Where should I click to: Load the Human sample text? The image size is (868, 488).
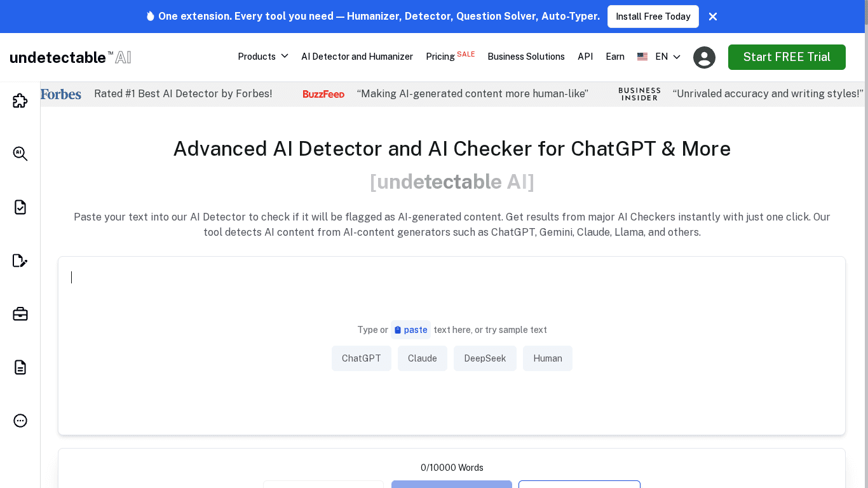click(x=548, y=358)
